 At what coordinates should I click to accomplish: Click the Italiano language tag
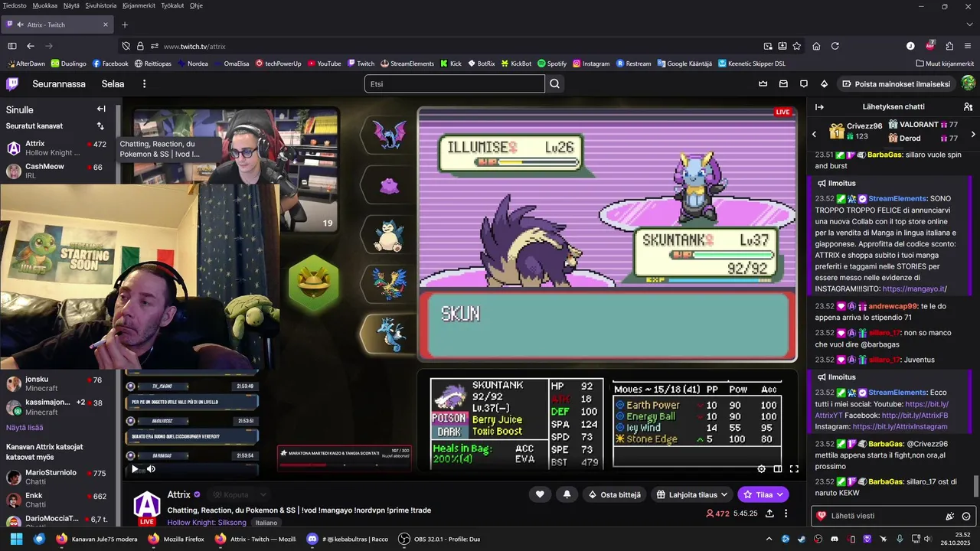coord(266,523)
